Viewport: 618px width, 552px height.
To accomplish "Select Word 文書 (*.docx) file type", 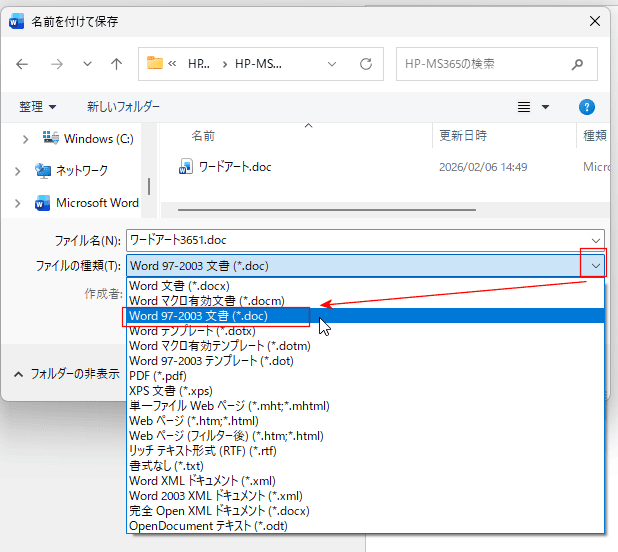I will pyautogui.click(x=178, y=286).
